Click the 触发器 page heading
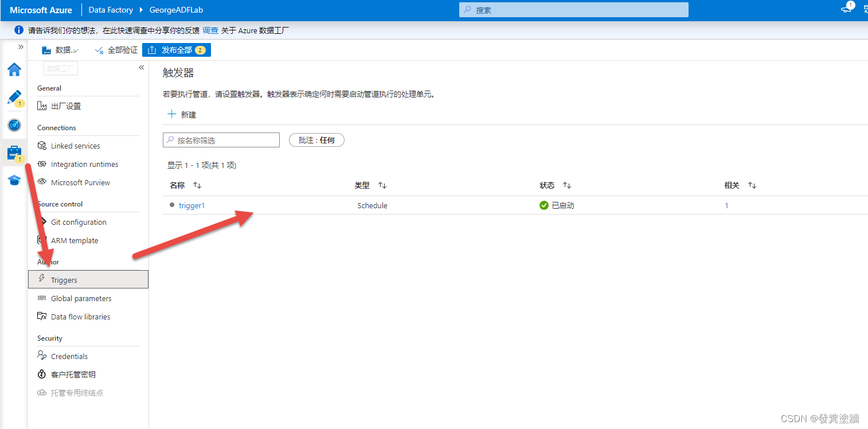 [x=178, y=73]
